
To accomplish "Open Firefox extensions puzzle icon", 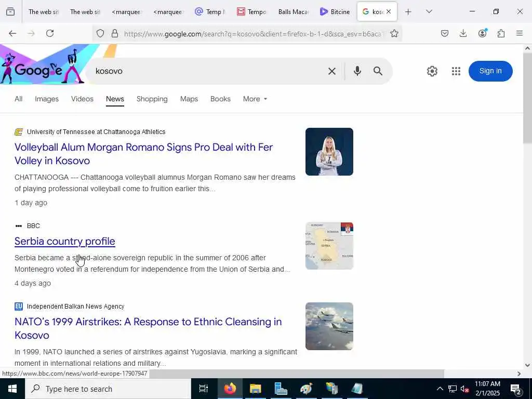I will click(501, 33).
